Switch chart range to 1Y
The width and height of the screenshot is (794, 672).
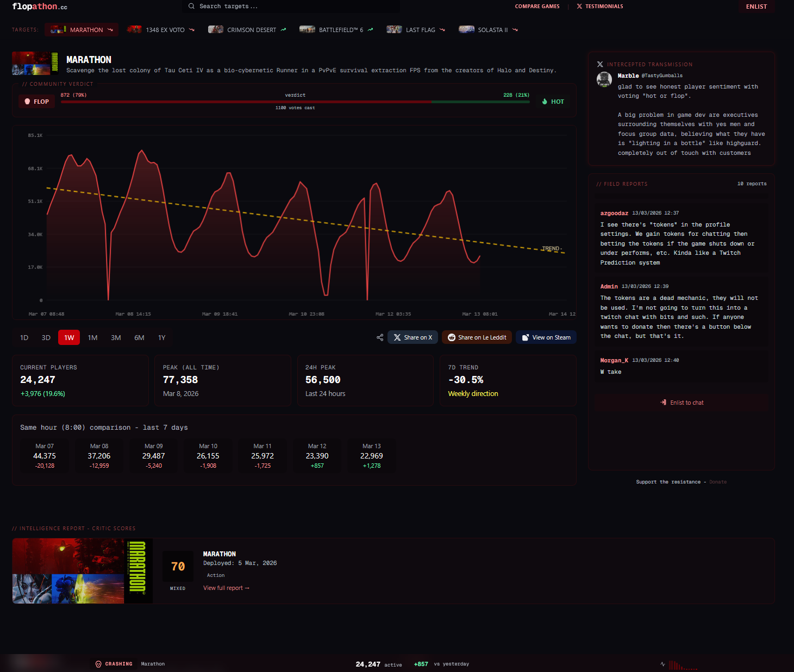tap(161, 338)
